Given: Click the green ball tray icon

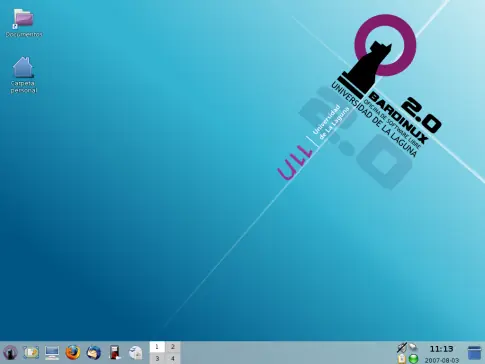Looking at the screenshot, I should click(x=413, y=359).
